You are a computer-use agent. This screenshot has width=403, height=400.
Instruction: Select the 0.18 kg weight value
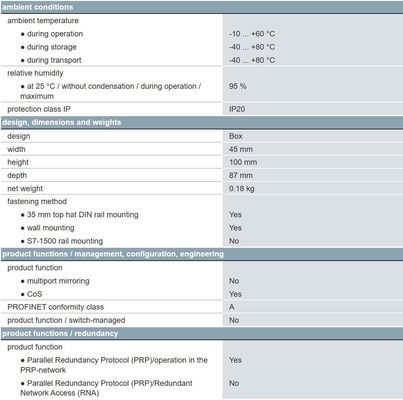[x=242, y=189]
